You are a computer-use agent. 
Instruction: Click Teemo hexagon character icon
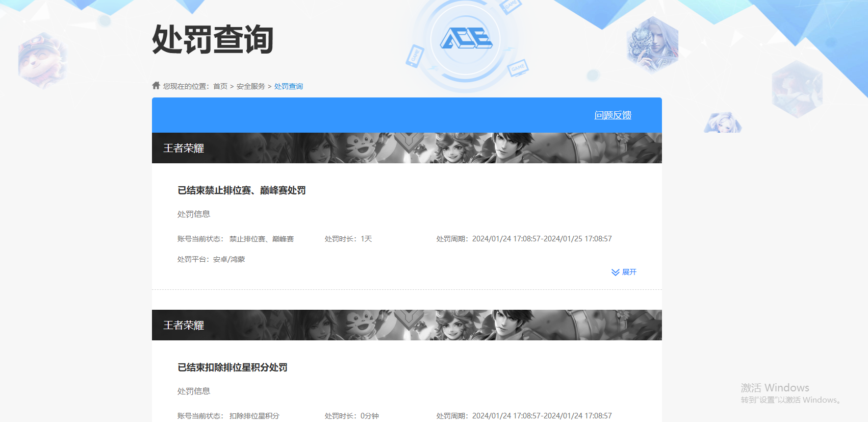tap(42, 60)
